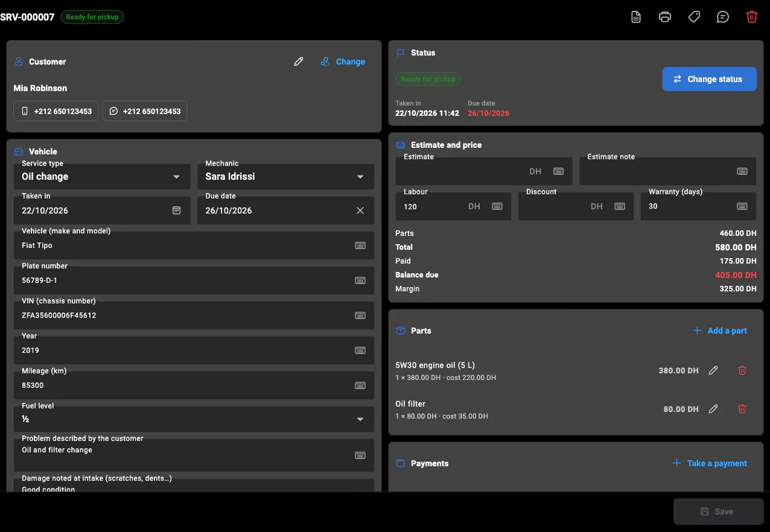
Task: Open keyboard icon in VIN field
Action: click(x=360, y=315)
